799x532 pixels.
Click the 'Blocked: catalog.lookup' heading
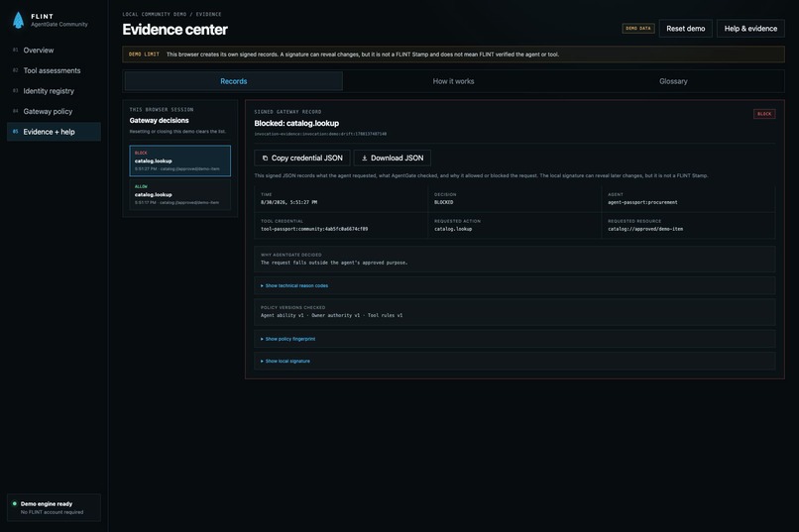click(296, 123)
